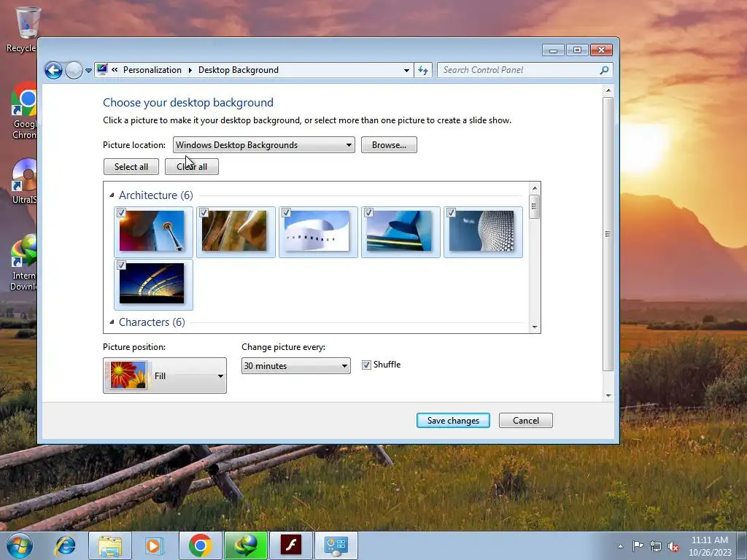Viewport: 747px width, 560px height.
Task: Open the Windows Start menu orb
Action: (x=20, y=545)
